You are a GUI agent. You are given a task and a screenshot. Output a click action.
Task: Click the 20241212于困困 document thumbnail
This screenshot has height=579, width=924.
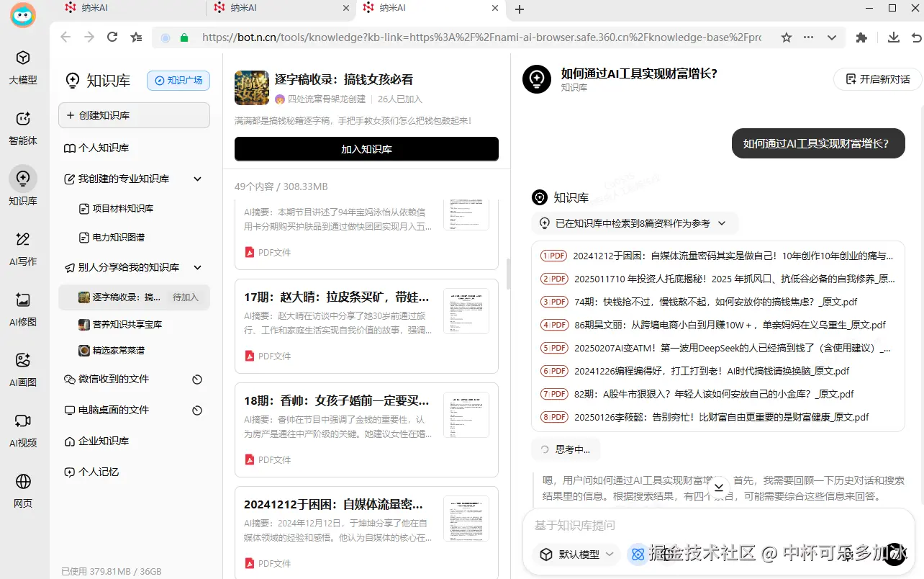coord(466,519)
